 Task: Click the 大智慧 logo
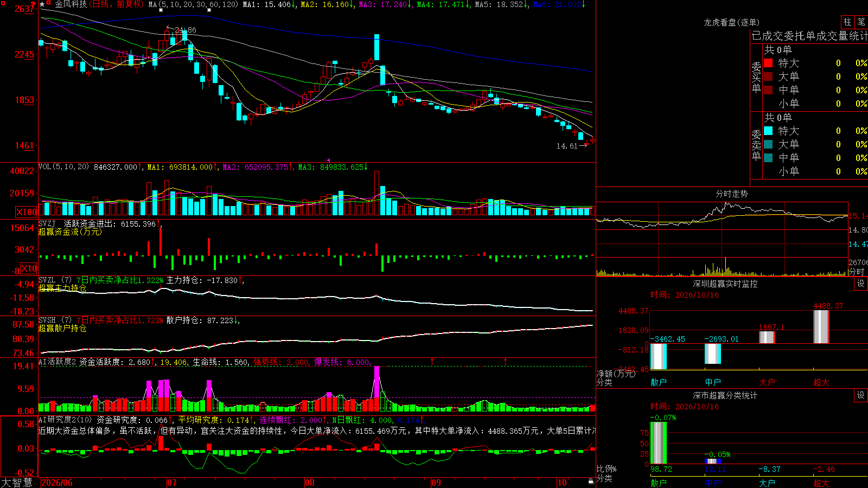[x=17, y=483]
